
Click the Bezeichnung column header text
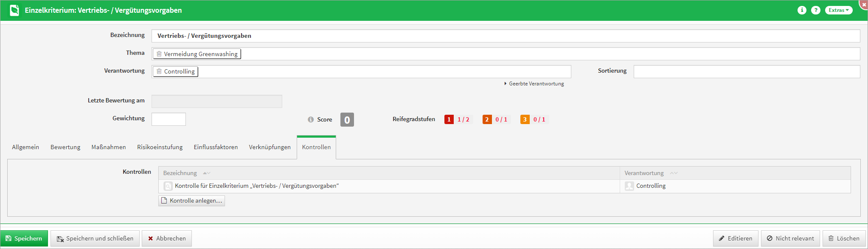pos(180,173)
